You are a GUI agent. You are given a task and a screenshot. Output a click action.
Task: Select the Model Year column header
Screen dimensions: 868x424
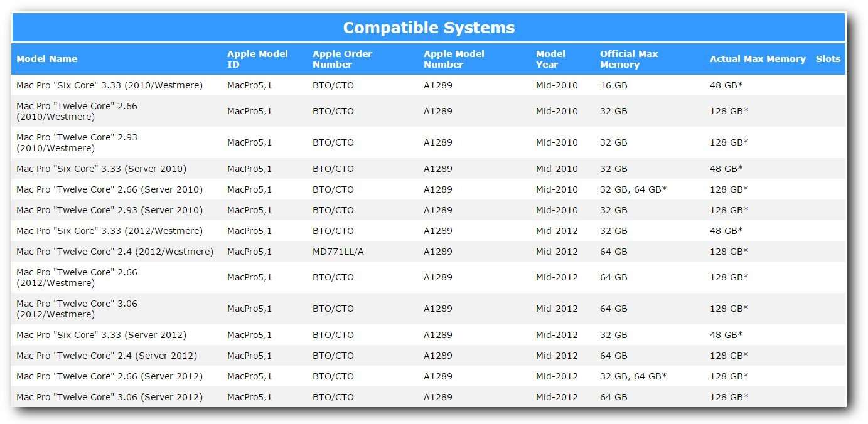point(550,59)
